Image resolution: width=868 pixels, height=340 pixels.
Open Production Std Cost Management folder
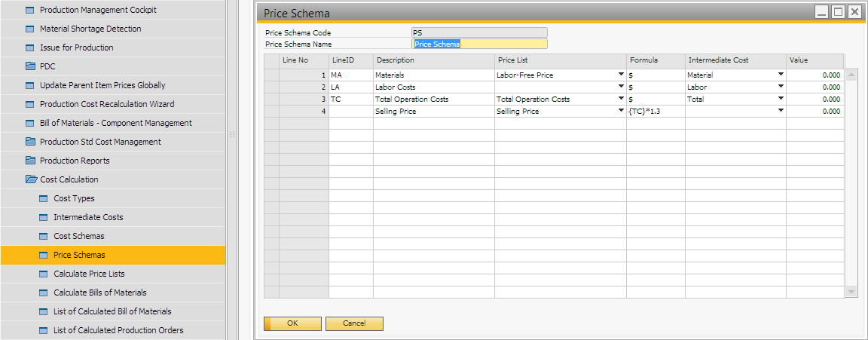point(100,142)
